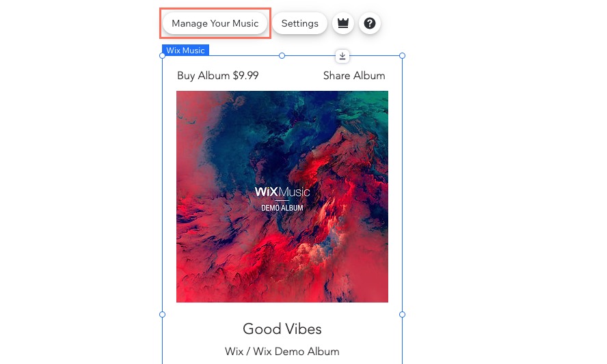Click the Share Album link

click(x=354, y=75)
